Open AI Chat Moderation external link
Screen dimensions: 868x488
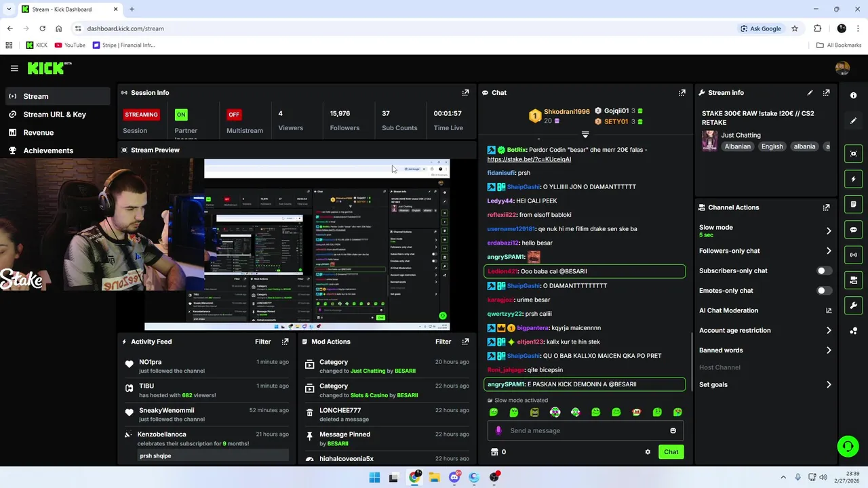(x=828, y=310)
